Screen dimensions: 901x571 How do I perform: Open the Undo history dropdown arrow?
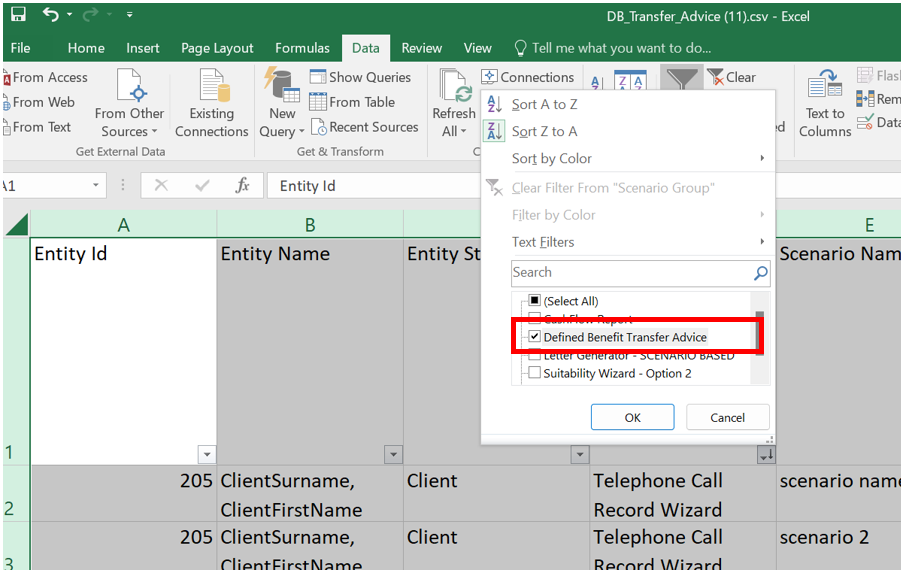(70, 14)
